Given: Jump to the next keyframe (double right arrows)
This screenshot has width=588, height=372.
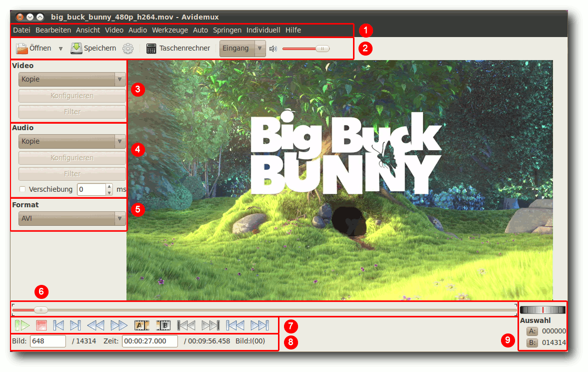Looking at the screenshot, I should pos(119,325).
